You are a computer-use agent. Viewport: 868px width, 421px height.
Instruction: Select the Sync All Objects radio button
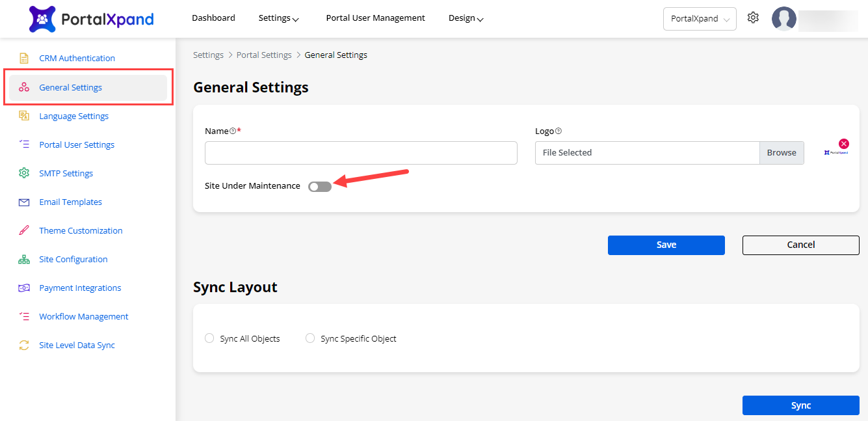pos(209,338)
